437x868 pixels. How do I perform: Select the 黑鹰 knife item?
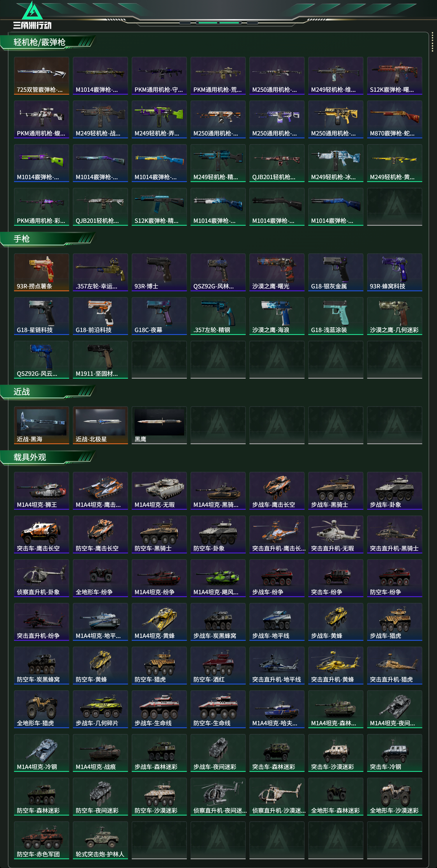click(x=159, y=425)
